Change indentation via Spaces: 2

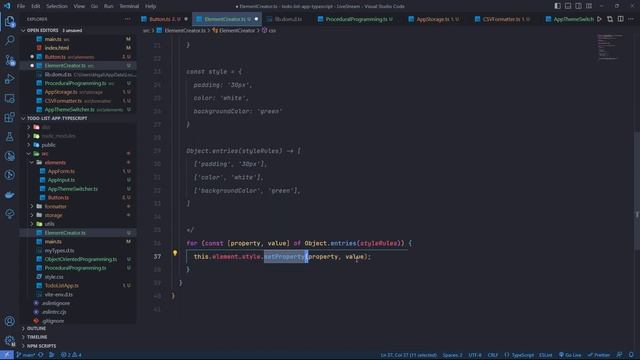coord(453,355)
